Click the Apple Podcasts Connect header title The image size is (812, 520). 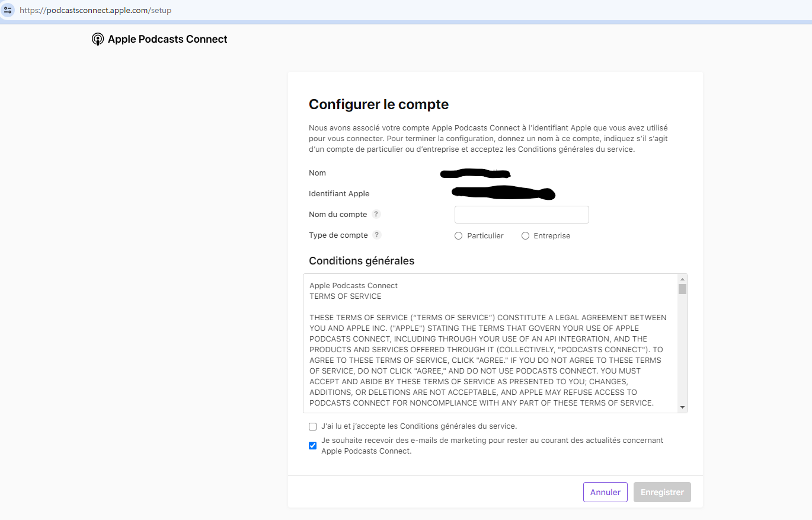tap(168, 40)
